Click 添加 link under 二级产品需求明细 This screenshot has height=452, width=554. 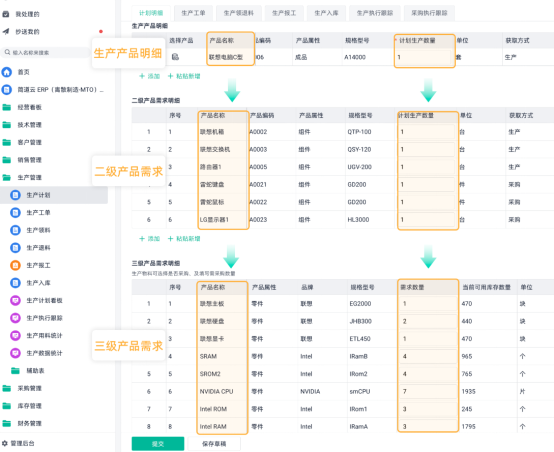149,239
